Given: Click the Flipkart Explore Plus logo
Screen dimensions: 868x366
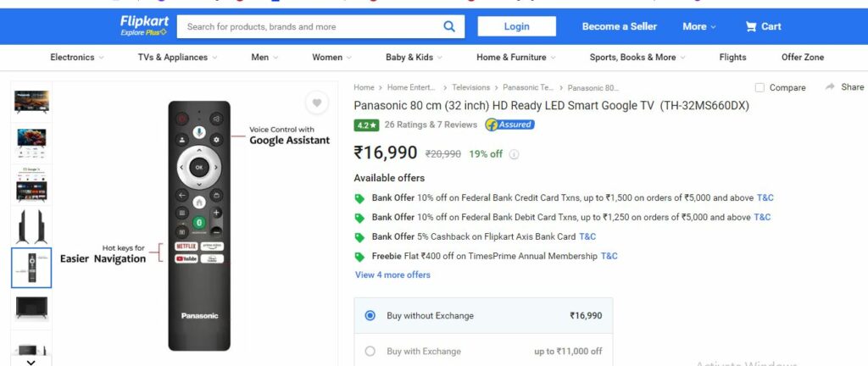Looking at the screenshot, I should point(144,26).
